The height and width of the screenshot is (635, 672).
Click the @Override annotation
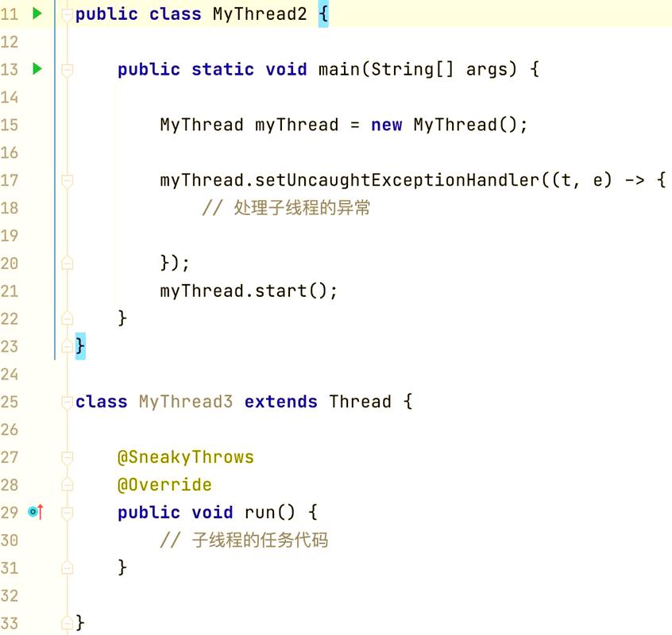(164, 485)
